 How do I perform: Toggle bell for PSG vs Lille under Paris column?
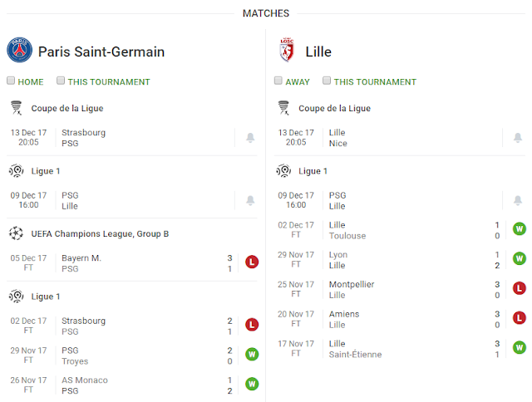click(x=250, y=200)
